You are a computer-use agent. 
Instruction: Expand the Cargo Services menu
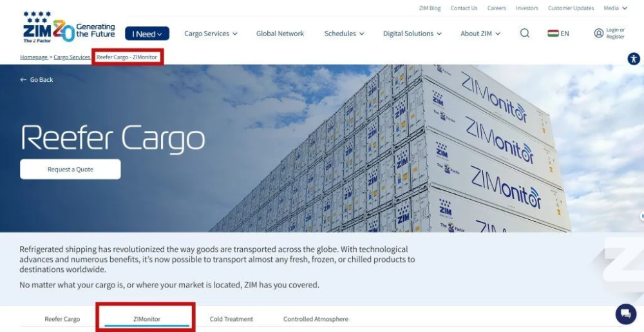point(211,34)
